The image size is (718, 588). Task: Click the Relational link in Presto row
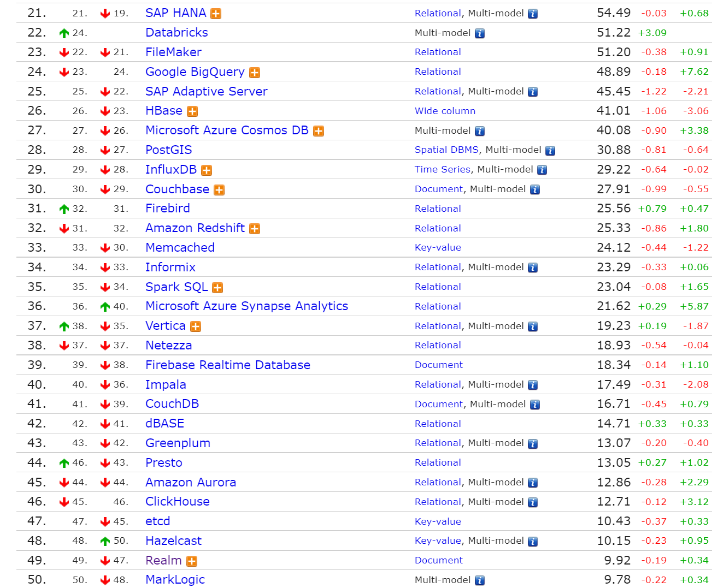click(438, 462)
